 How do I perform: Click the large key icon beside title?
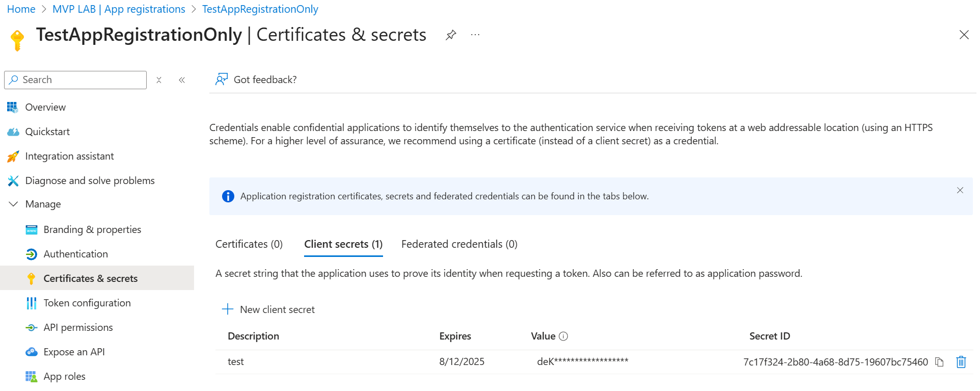click(17, 40)
